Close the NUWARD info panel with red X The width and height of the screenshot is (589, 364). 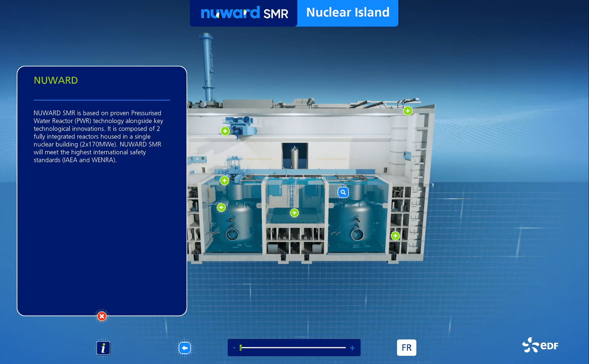point(102,316)
